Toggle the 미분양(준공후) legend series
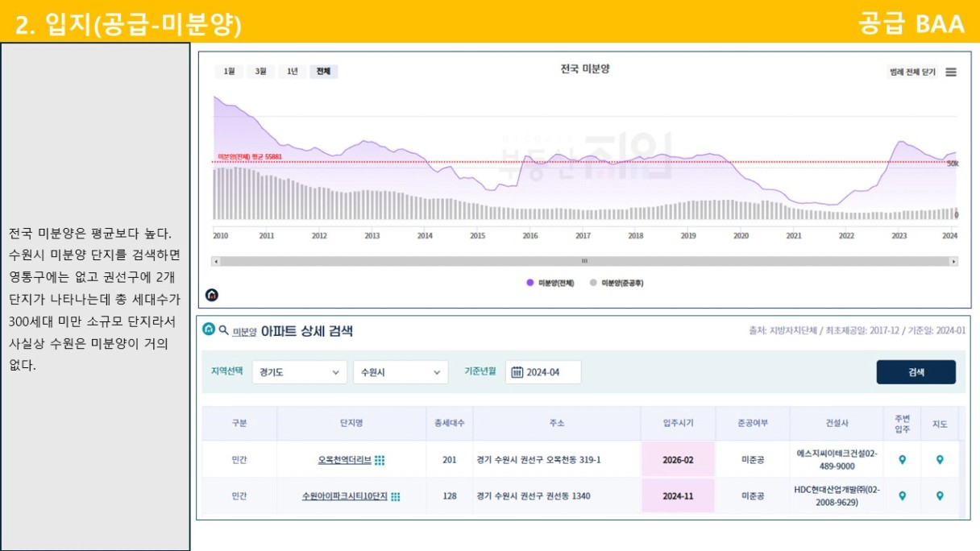The image size is (980, 551). (617, 283)
